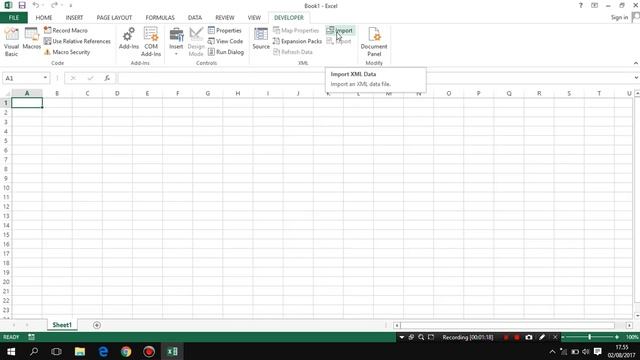Switch to the DATA tab
Screen dimensions: 640x360
point(195,18)
